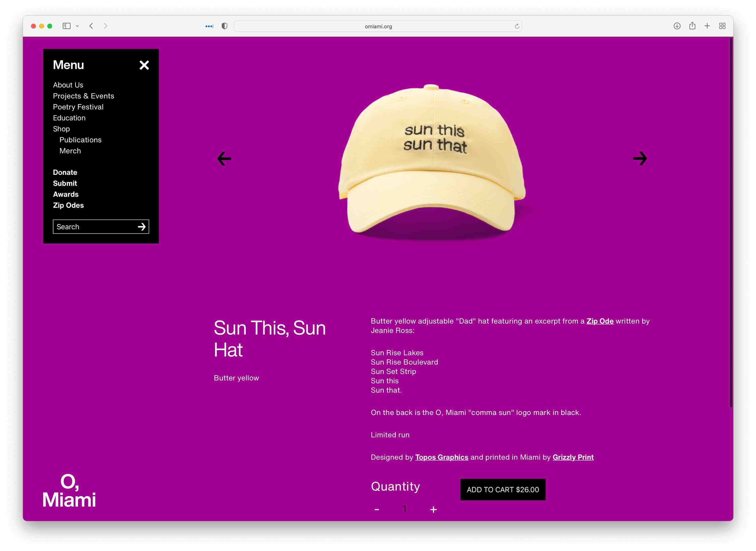756x551 pixels.
Task: Select Poetry Festival in the menu
Action: click(78, 107)
